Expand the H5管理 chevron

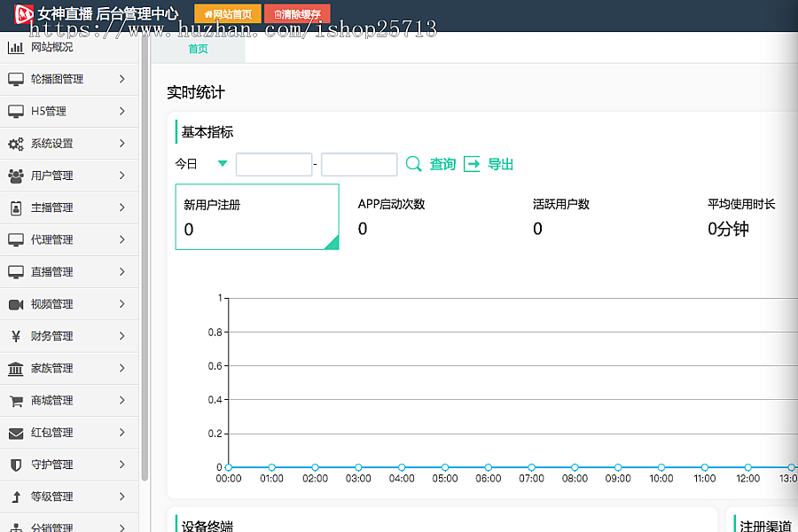pyautogui.click(x=122, y=111)
